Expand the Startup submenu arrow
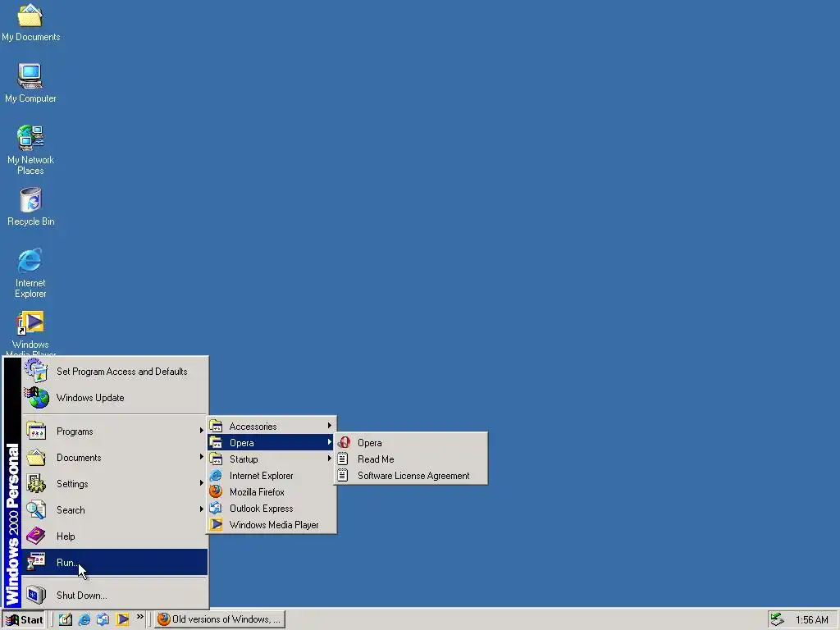 pos(330,458)
